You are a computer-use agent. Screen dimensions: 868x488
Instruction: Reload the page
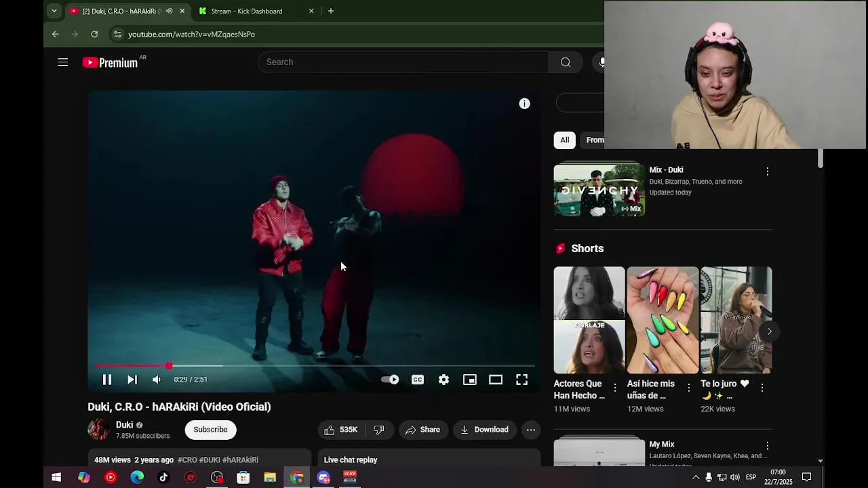[94, 34]
